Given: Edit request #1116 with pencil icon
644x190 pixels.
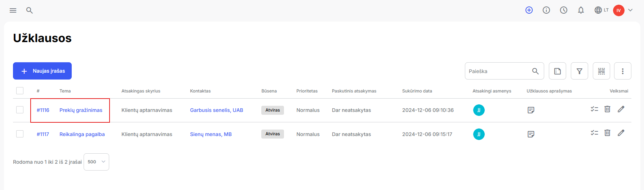Looking at the screenshot, I should coord(621,109).
